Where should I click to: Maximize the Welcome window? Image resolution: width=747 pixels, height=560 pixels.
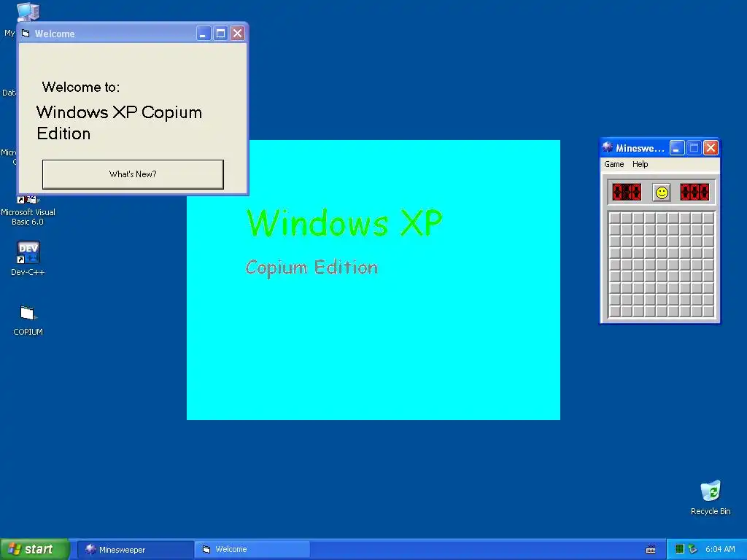click(x=220, y=34)
